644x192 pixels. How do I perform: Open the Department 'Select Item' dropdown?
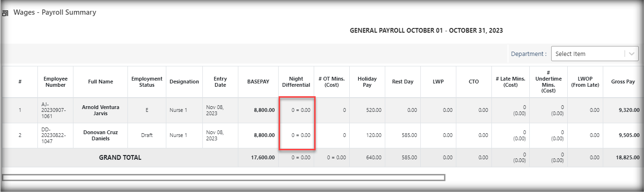pyautogui.click(x=588, y=54)
